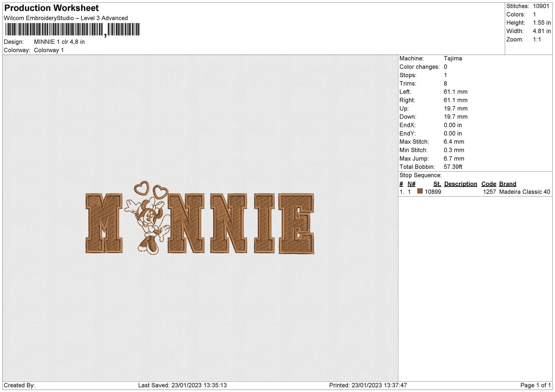Click the Description column header

tap(460, 184)
